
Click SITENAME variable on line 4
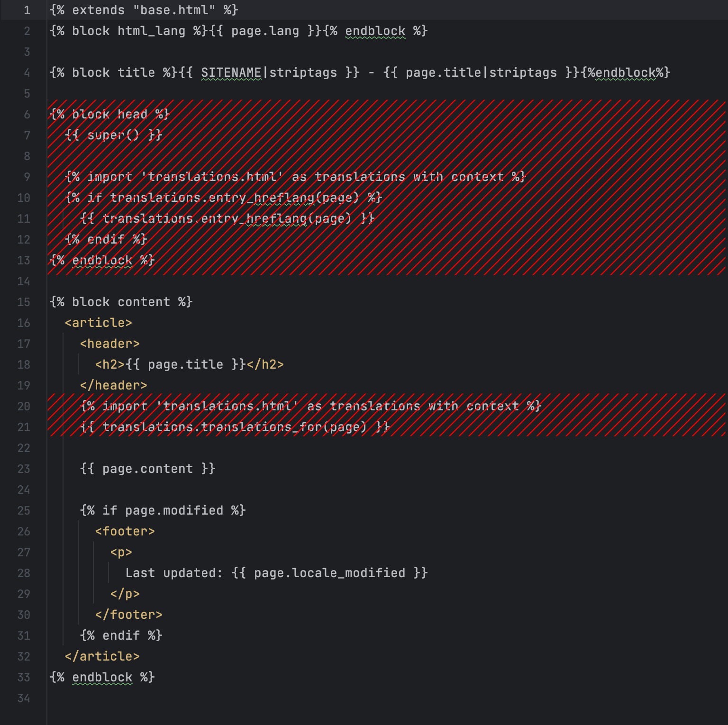[231, 73]
